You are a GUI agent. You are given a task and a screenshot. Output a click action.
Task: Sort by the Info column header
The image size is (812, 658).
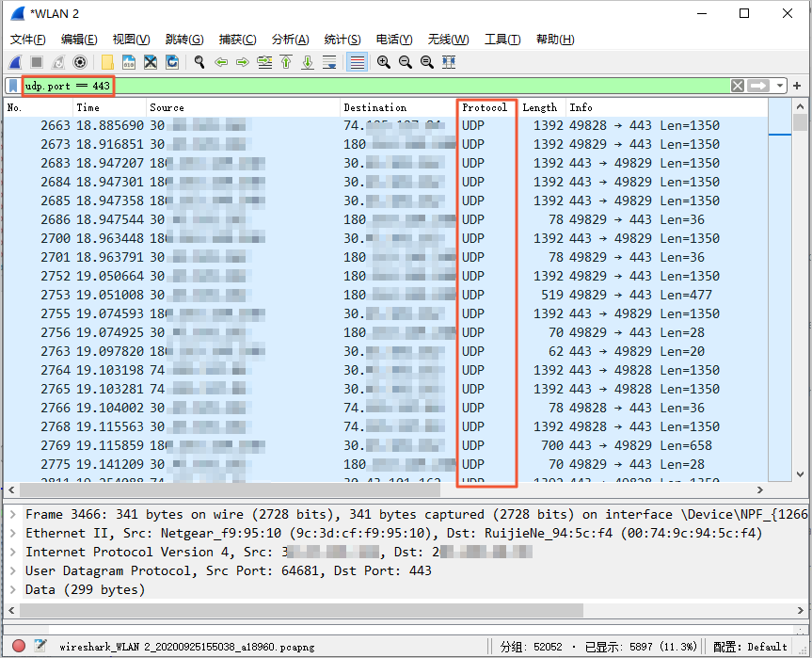pyautogui.click(x=666, y=107)
